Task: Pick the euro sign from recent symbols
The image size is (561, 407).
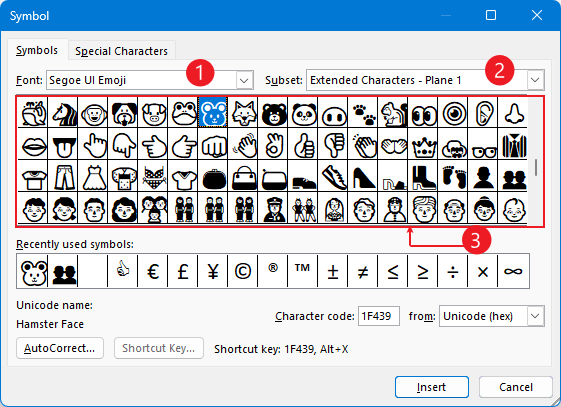Action: tap(153, 271)
